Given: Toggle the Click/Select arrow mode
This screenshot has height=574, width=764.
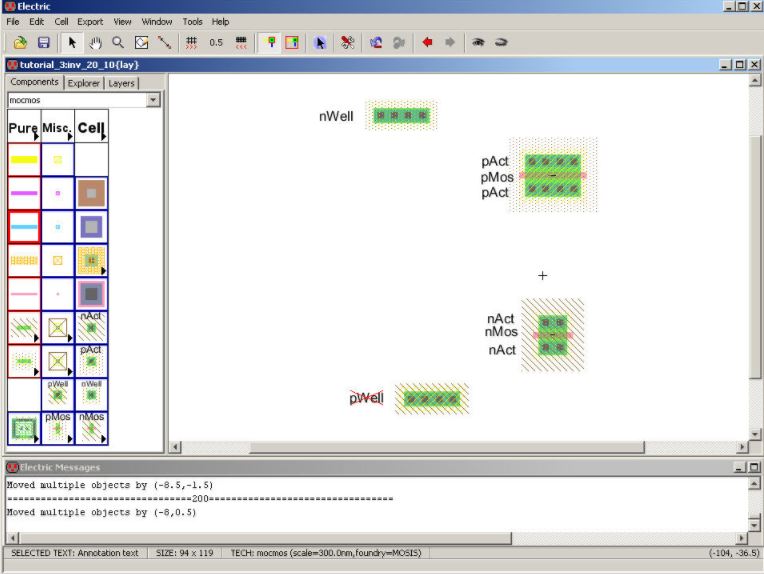Looking at the screenshot, I should tap(72, 43).
